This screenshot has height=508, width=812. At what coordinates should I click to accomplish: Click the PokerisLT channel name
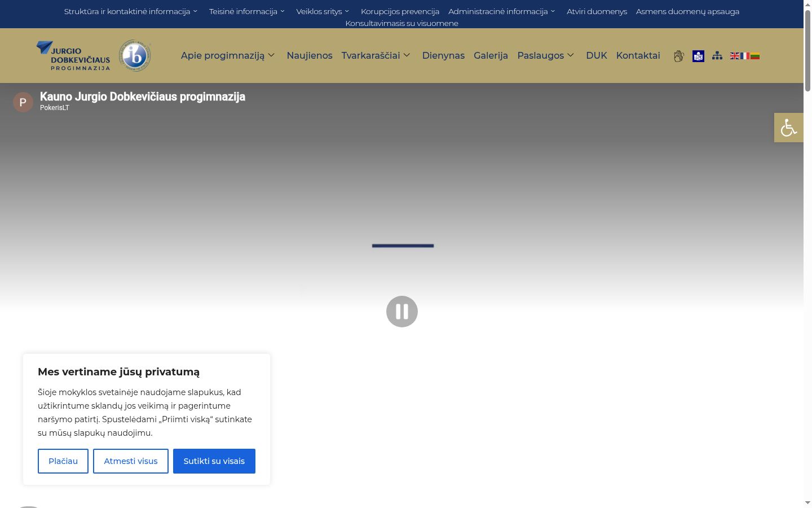point(55,108)
